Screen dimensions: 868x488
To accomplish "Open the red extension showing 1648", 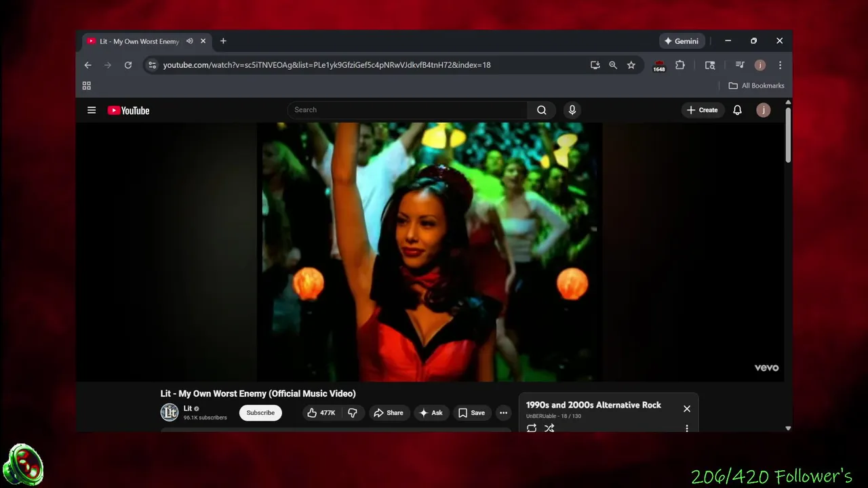I will pos(659,66).
